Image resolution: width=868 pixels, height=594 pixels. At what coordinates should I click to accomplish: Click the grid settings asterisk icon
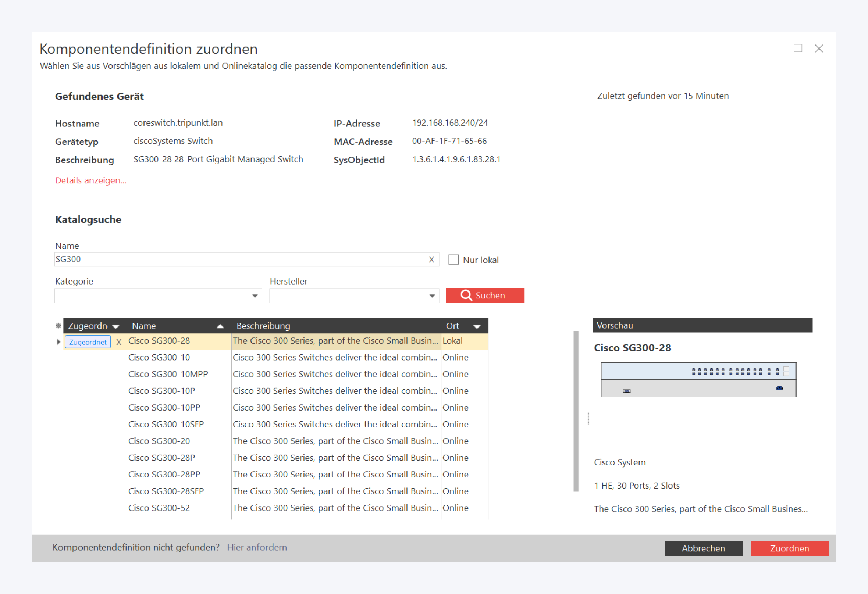[x=58, y=326]
